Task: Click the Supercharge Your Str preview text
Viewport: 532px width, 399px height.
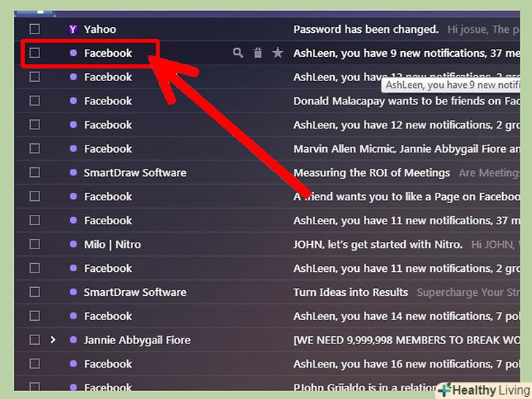Action: 468,292
